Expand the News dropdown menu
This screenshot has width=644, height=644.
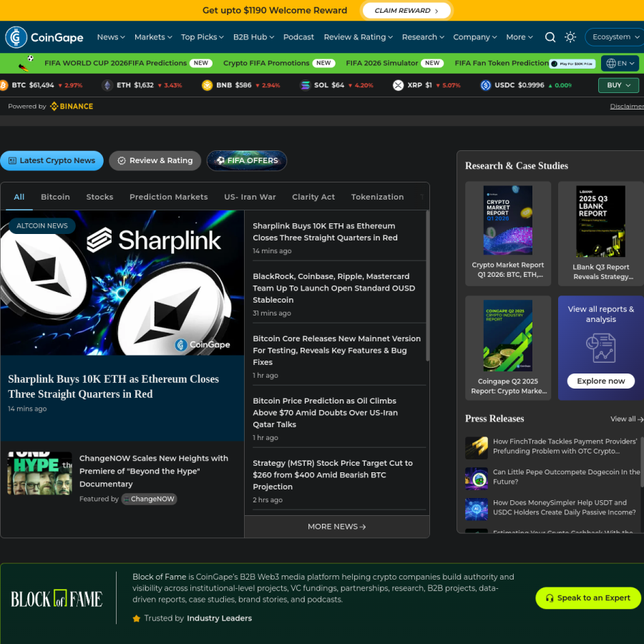[x=111, y=37]
